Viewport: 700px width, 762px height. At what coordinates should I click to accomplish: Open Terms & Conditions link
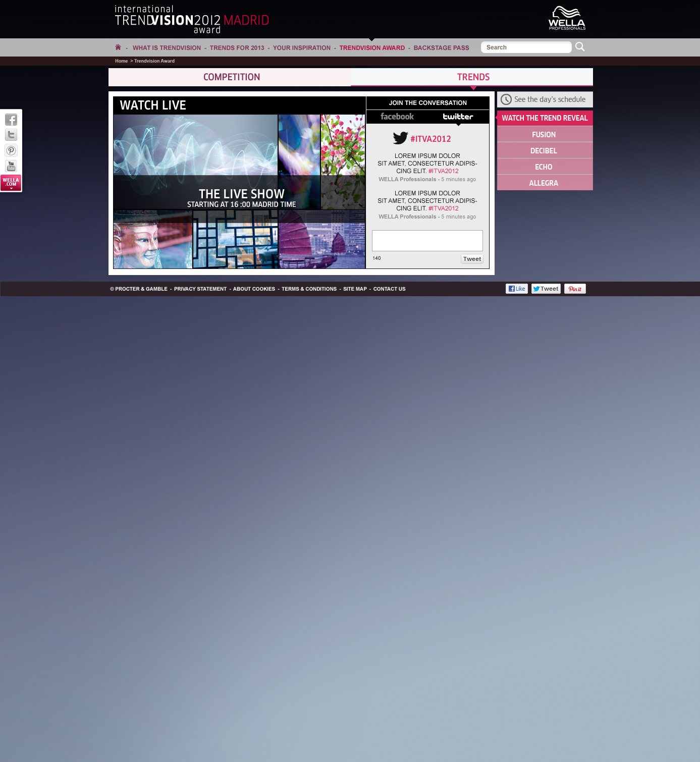coord(309,289)
